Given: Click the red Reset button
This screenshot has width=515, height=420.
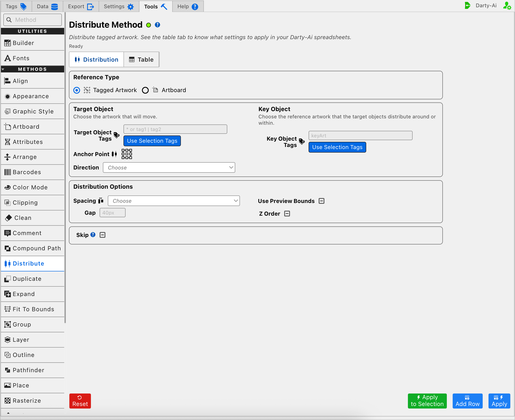Looking at the screenshot, I should click(x=80, y=401).
